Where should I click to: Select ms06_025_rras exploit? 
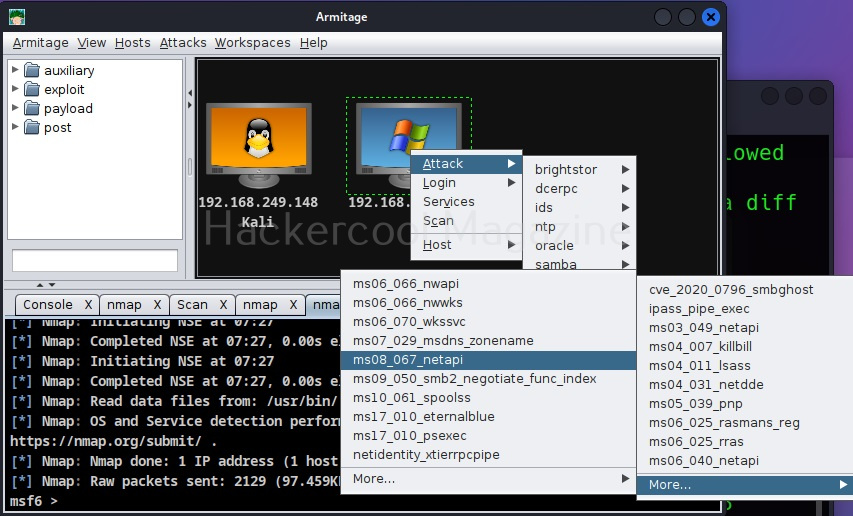[745, 442]
